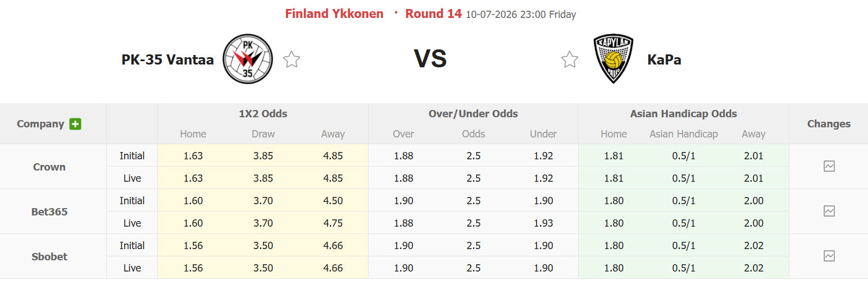The width and height of the screenshot is (868, 285).
Task: Click Bet365 live away odds 4.75
Action: (x=333, y=223)
